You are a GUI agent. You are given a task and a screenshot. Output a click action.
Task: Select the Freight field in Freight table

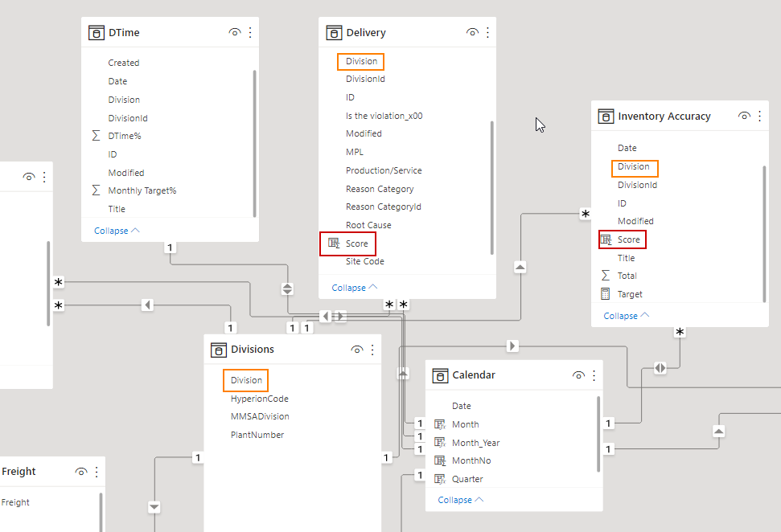[x=15, y=502]
